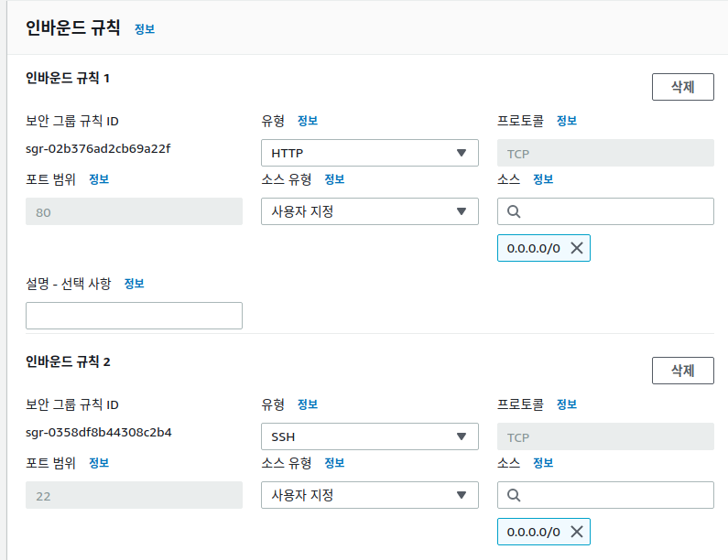Click the description input field for rule 1
Viewport: 728px width, 560px height.
pyautogui.click(x=134, y=316)
